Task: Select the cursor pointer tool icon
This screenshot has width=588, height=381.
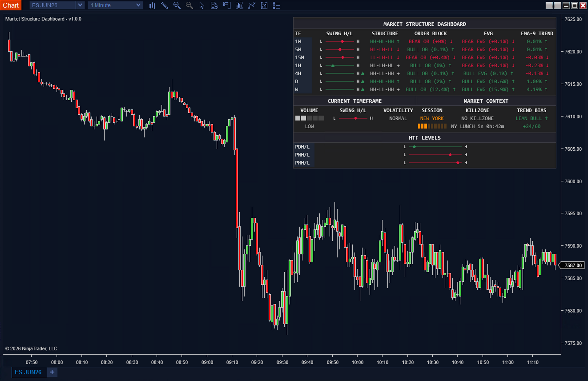Action: [x=202, y=5]
